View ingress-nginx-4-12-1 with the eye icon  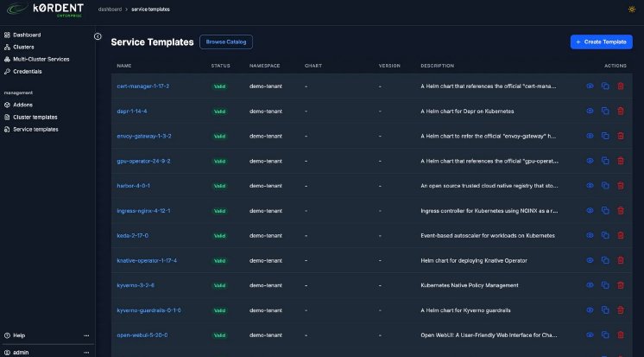[590, 211]
